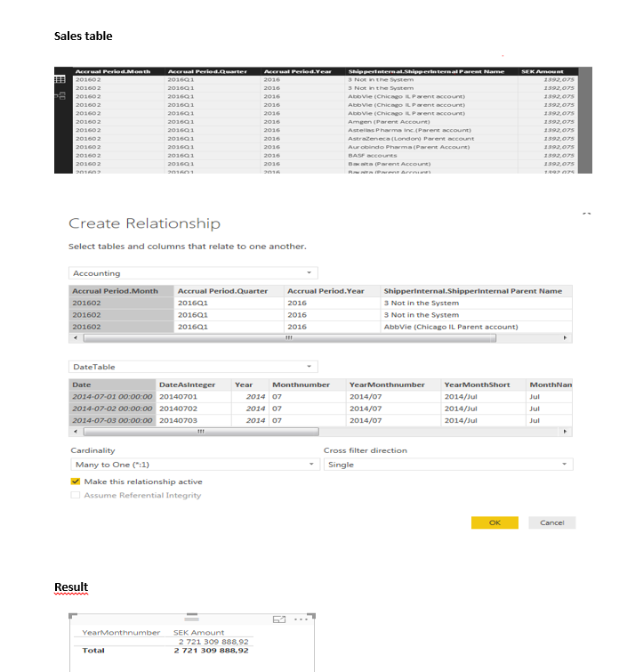Open the Accounting table dropdown
The height and width of the screenshot is (672, 619).
tap(193, 273)
